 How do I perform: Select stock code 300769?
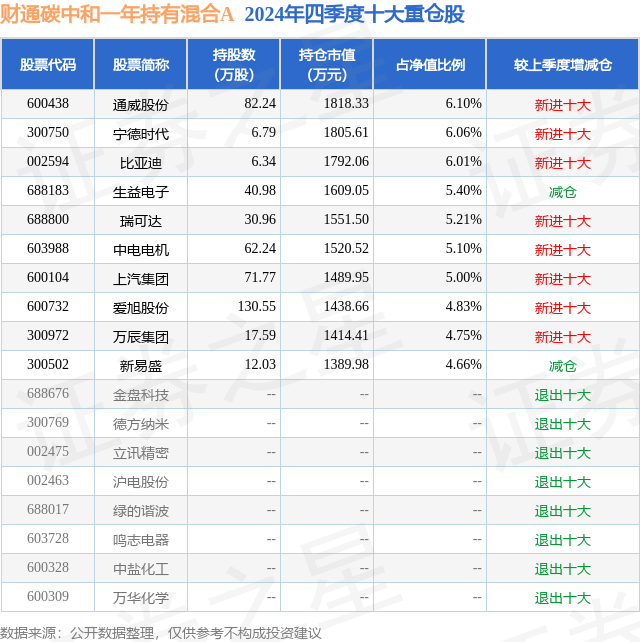click(x=48, y=423)
